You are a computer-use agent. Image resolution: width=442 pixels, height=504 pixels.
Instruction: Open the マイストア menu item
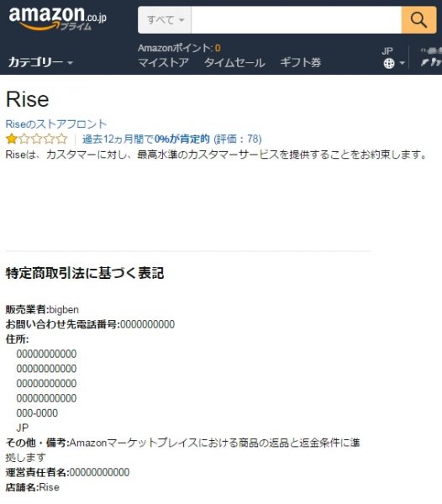[x=163, y=62]
